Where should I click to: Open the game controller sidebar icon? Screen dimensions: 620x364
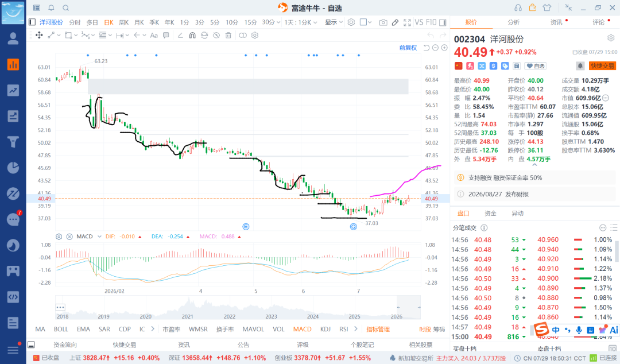coord(13,271)
